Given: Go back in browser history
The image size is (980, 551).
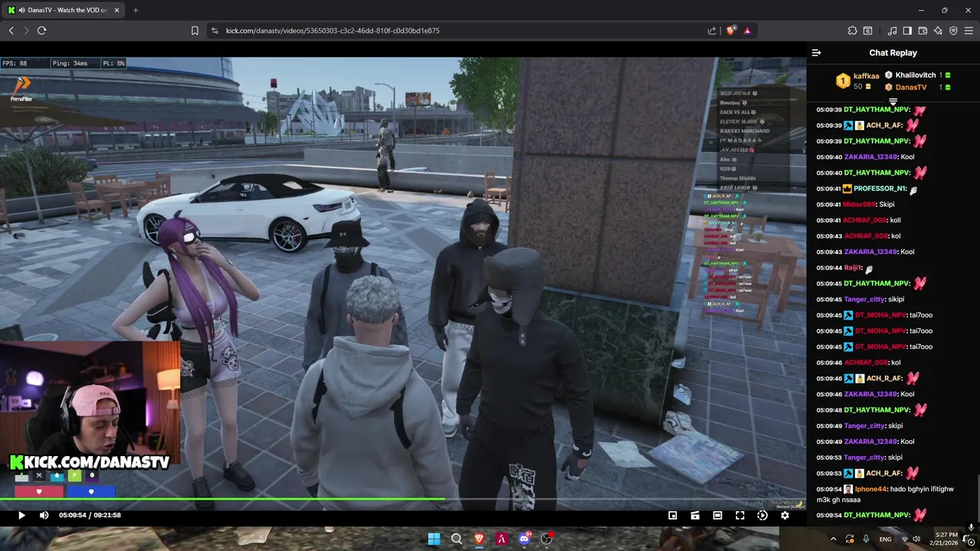Looking at the screenshot, I should 11,31.
